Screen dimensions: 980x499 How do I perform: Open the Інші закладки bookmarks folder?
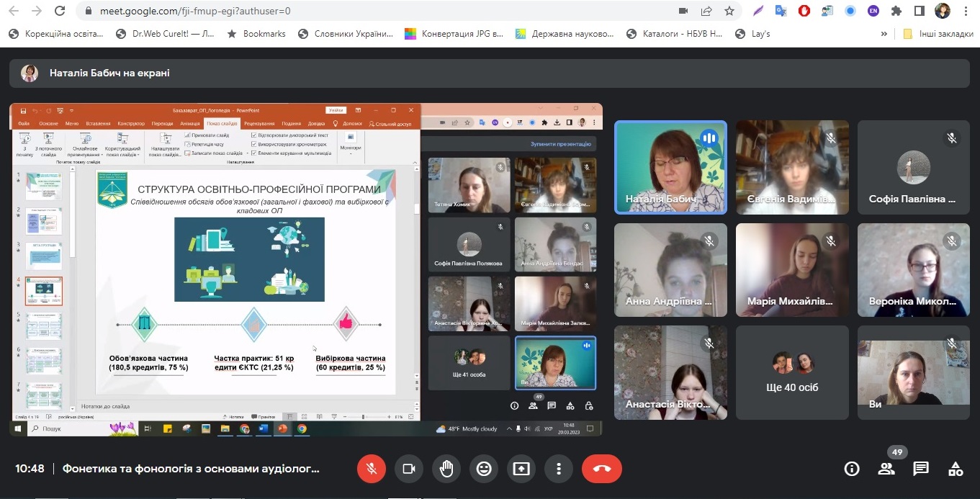[939, 33]
